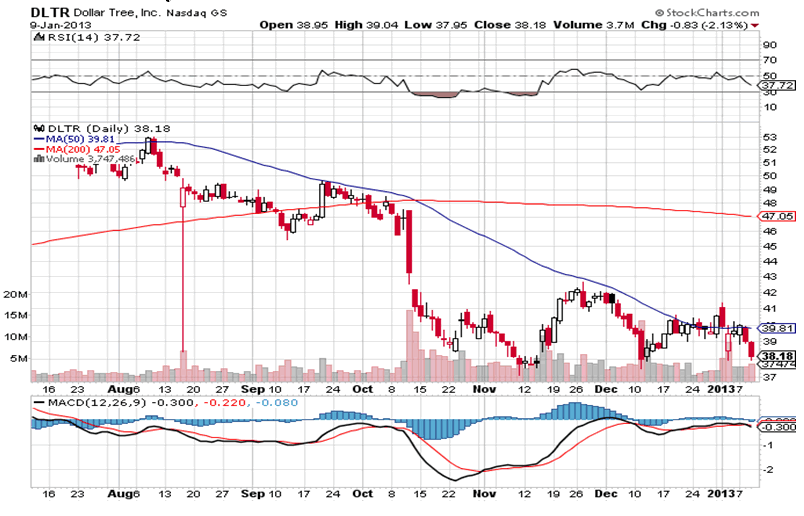Click the 15M label on the volume axis

[15, 315]
